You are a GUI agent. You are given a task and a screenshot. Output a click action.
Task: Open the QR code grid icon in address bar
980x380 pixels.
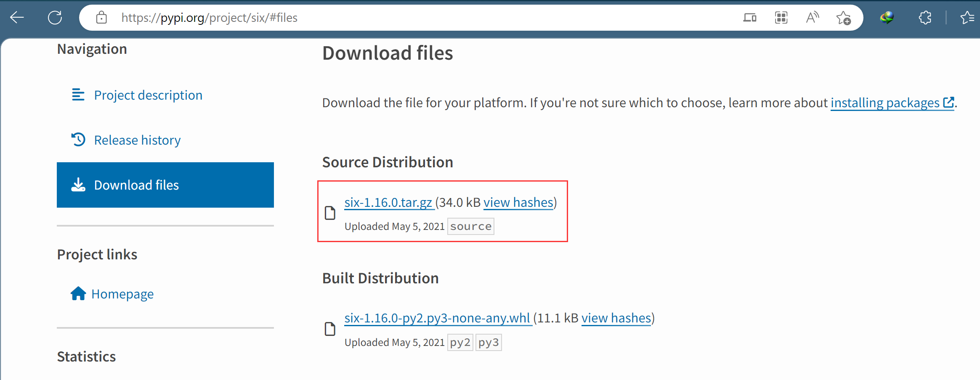tap(781, 18)
